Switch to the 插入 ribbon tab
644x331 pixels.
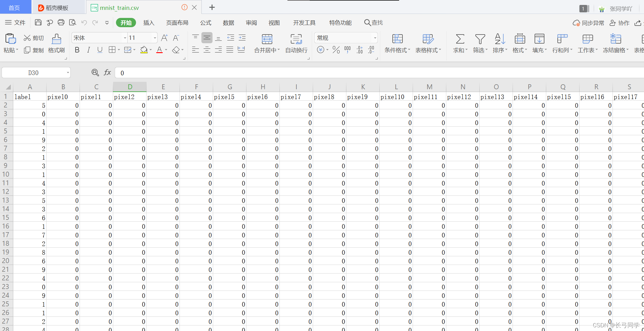pyautogui.click(x=149, y=23)
